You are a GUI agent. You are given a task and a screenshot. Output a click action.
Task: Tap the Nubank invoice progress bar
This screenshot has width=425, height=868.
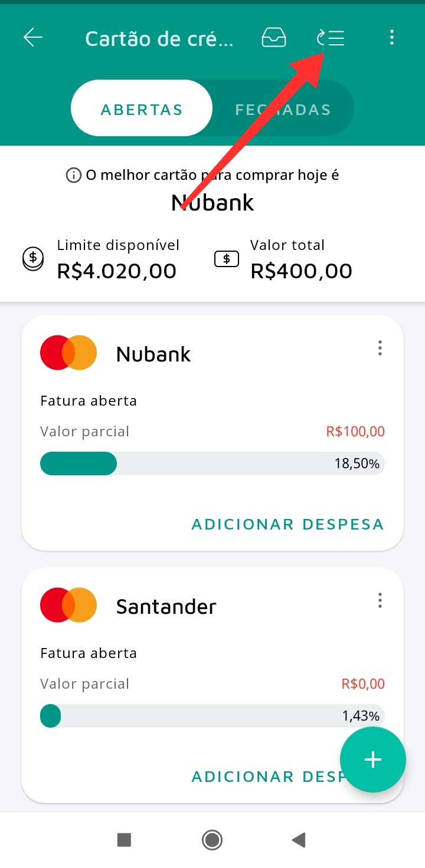[212, 463]
